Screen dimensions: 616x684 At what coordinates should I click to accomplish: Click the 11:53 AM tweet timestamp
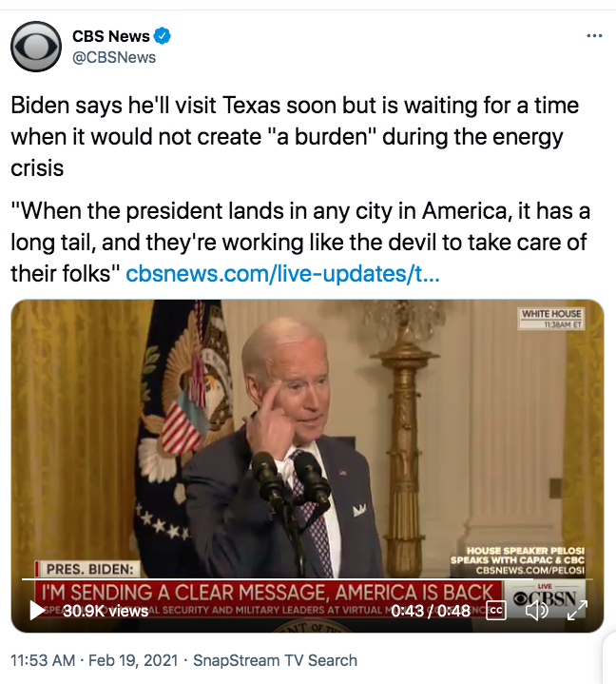pyautogui.click(x=43, y=660)
